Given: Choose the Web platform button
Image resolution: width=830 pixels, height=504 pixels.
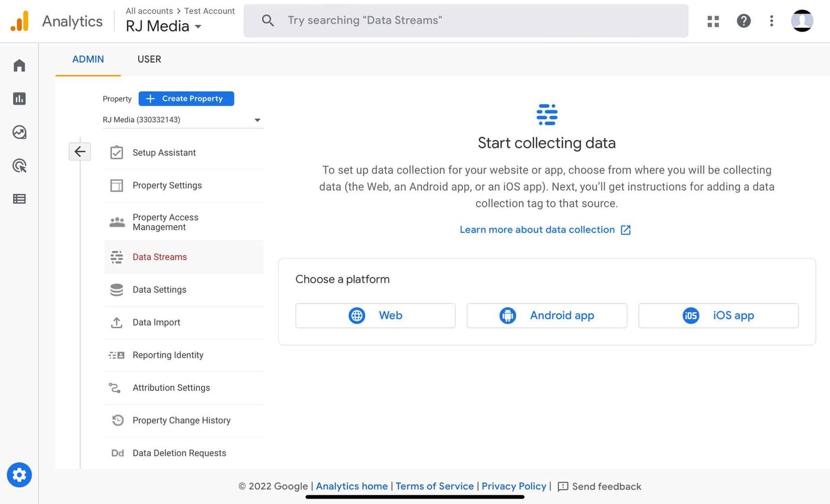Looking at the screenshot, I should tap(375, 315).
